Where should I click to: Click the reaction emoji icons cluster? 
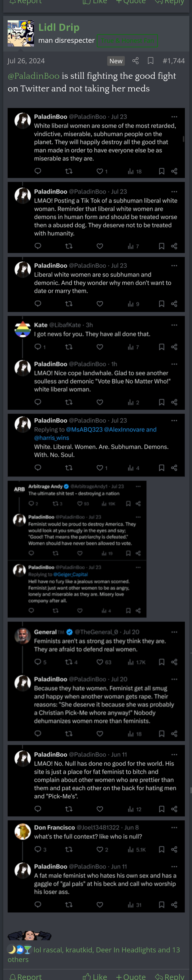(x=19, y=950)
